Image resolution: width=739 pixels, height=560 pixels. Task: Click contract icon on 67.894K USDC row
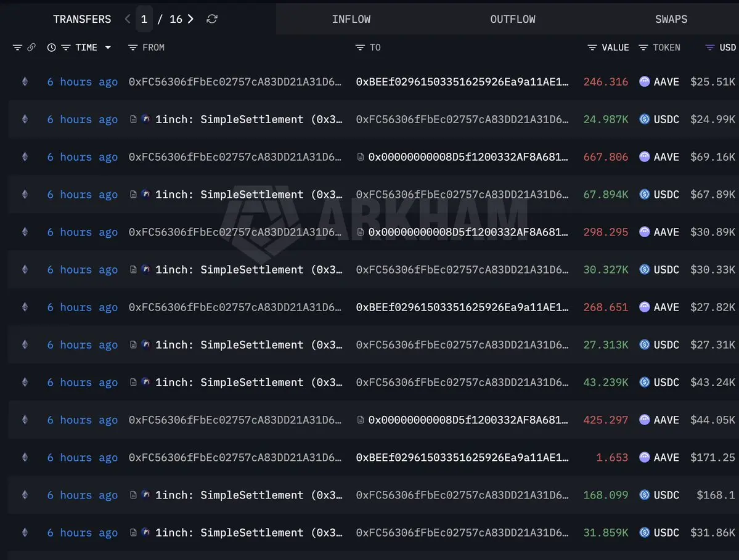pyautogui.click(x=133, y=194)
